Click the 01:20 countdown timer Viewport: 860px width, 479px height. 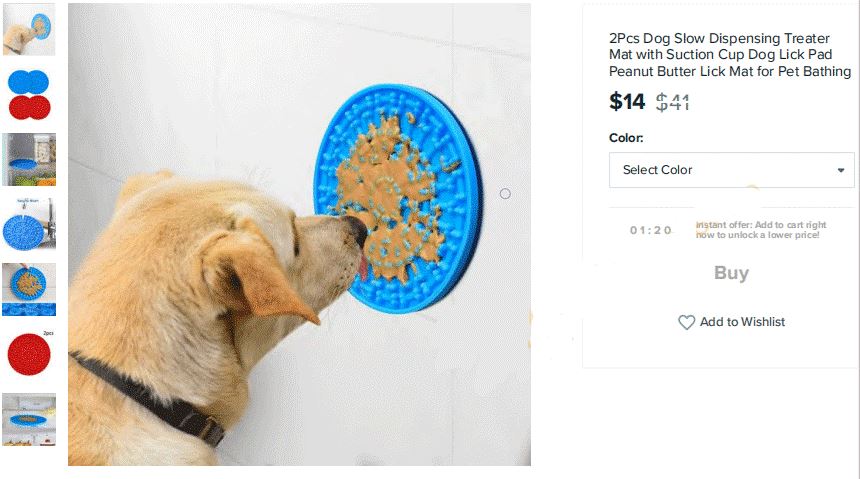click(650, 230)
